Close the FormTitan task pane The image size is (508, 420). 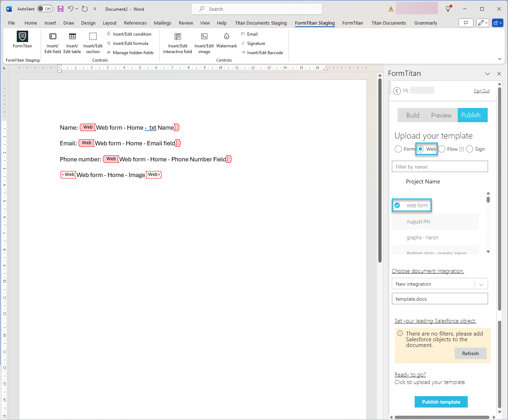499,74
